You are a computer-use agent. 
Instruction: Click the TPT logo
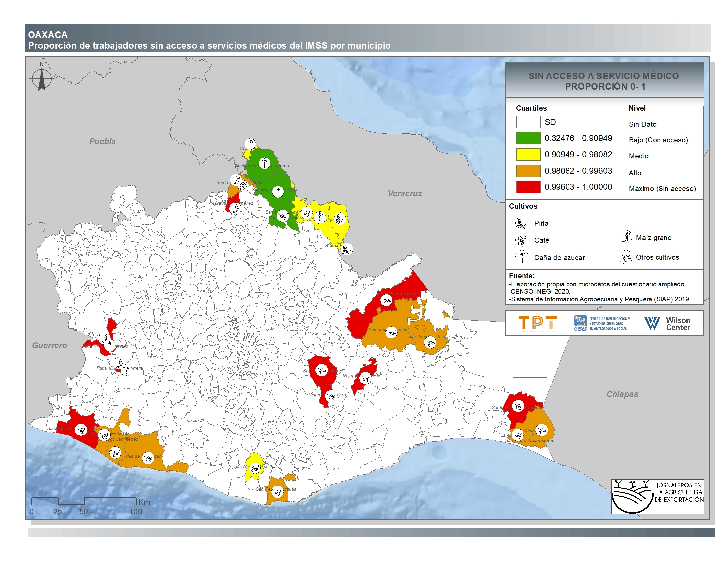click(x=537, y=323)
